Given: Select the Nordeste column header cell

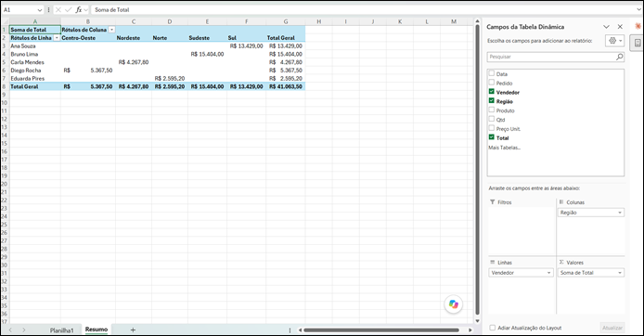Looking at the screenshot, I should click(134, 38).
